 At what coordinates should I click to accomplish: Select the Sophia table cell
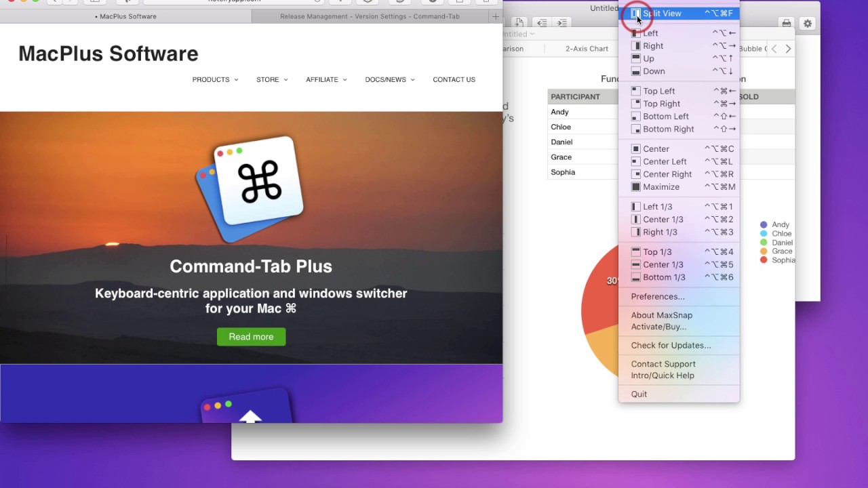[583, 172]
